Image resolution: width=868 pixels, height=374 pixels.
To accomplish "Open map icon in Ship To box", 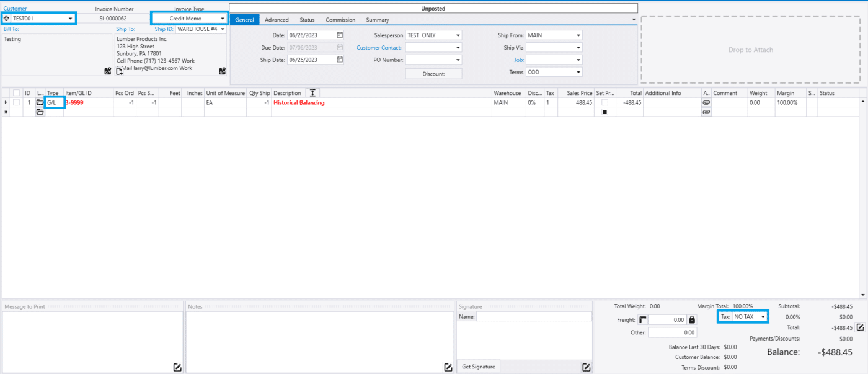I will coord(223,71).
